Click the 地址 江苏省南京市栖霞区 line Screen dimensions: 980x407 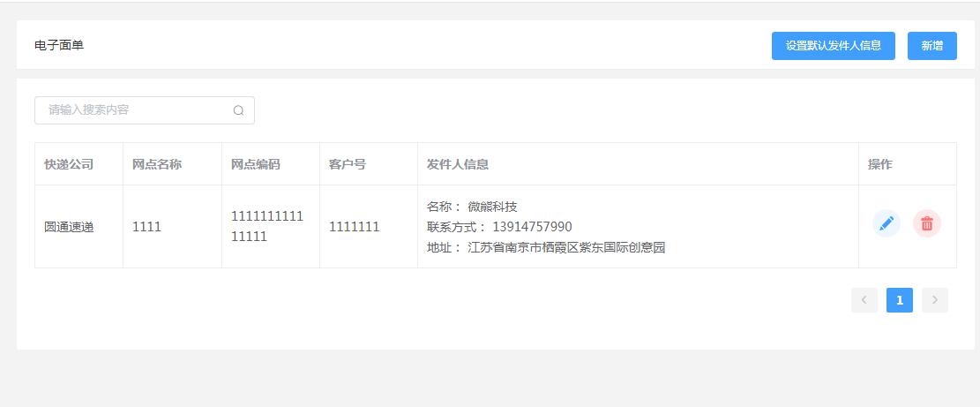[x=546, y=247]
